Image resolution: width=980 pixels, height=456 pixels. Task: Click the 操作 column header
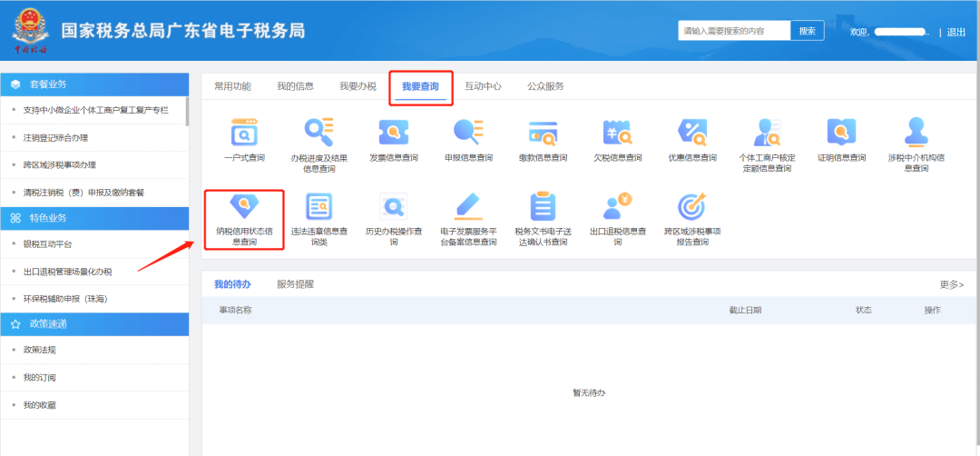(x=933, y=311)
